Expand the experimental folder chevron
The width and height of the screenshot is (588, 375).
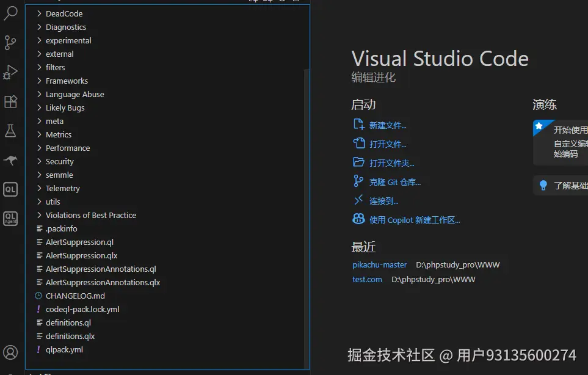coord(39,40)
